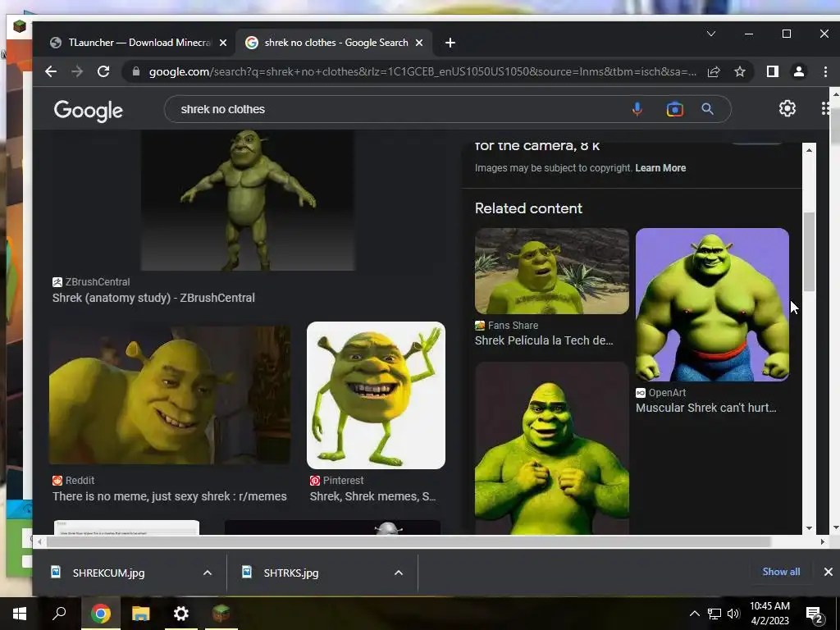Screen dimensions: 840x630
Task: Expand options for SHTRKS.jpg download
Action: tap(399, 573)
